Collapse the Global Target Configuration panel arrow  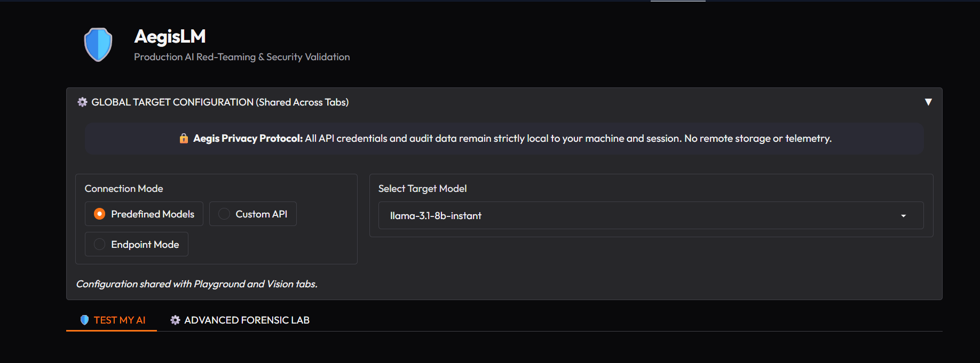928,102
